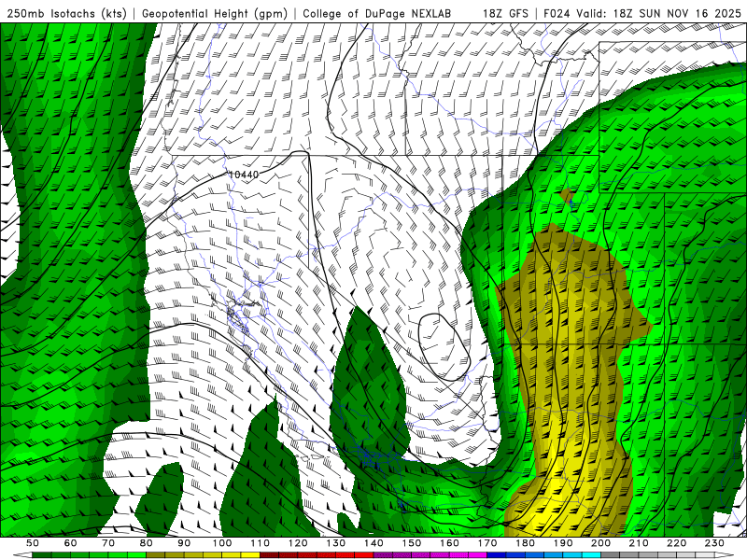Click the 'F024 Valid: 18Z SUN NOV 16 2025' text
The height and width of the screenshot is (560, 747).
(x=642, y=13)
